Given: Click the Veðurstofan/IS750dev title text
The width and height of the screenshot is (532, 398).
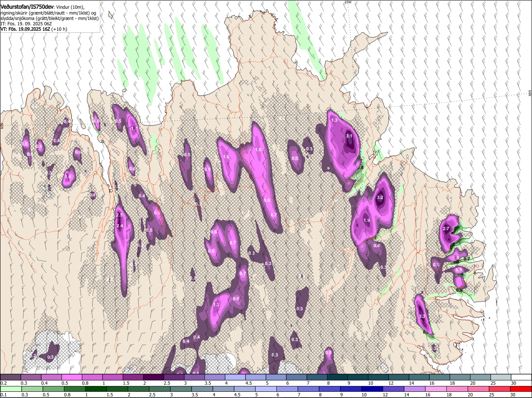Looking at the screenshot, I should click(27, 7).
